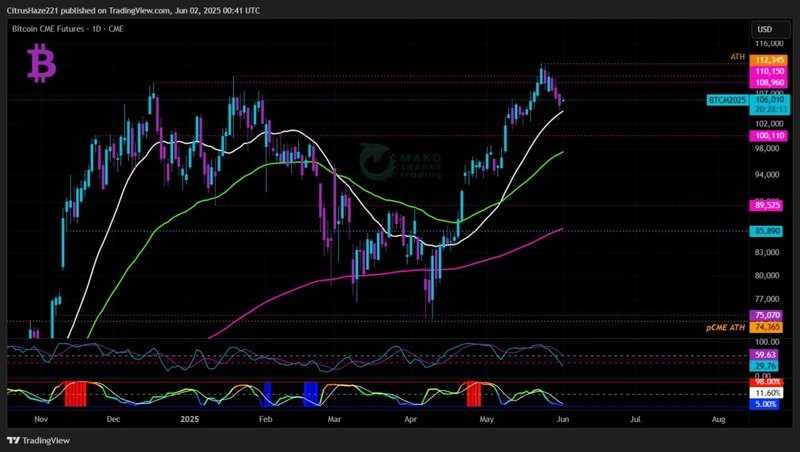This screenshot has height=452, width=800.
Task: Click the orange ATH 112,345 price tag
Action: [x=769, y=59]
